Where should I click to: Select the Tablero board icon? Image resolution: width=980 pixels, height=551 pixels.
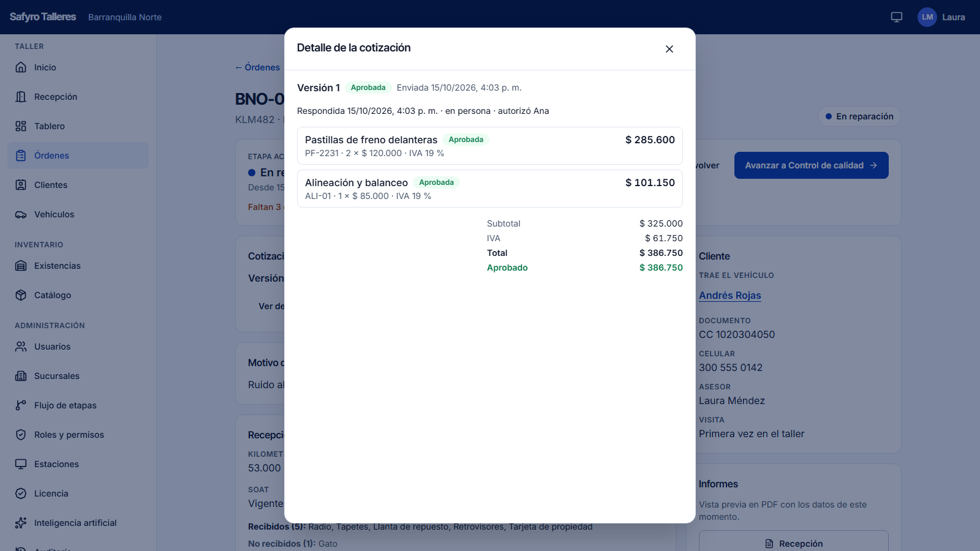pyautogui.click(x=21, y=126)
